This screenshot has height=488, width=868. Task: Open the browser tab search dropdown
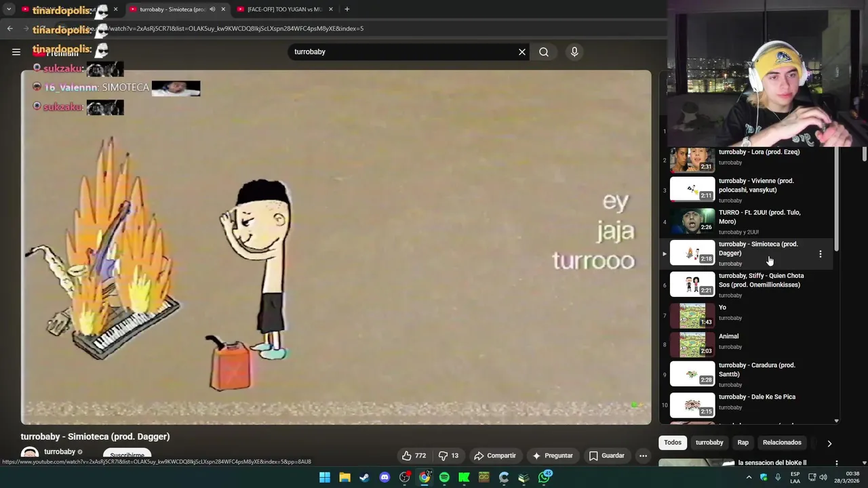tap(9, 9)
